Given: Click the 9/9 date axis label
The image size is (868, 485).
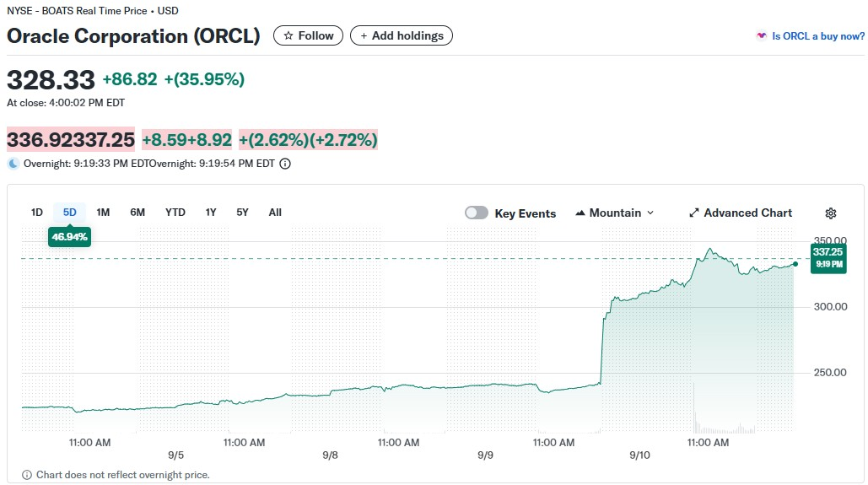Looking at the screenshot, I should coord(486,455).
